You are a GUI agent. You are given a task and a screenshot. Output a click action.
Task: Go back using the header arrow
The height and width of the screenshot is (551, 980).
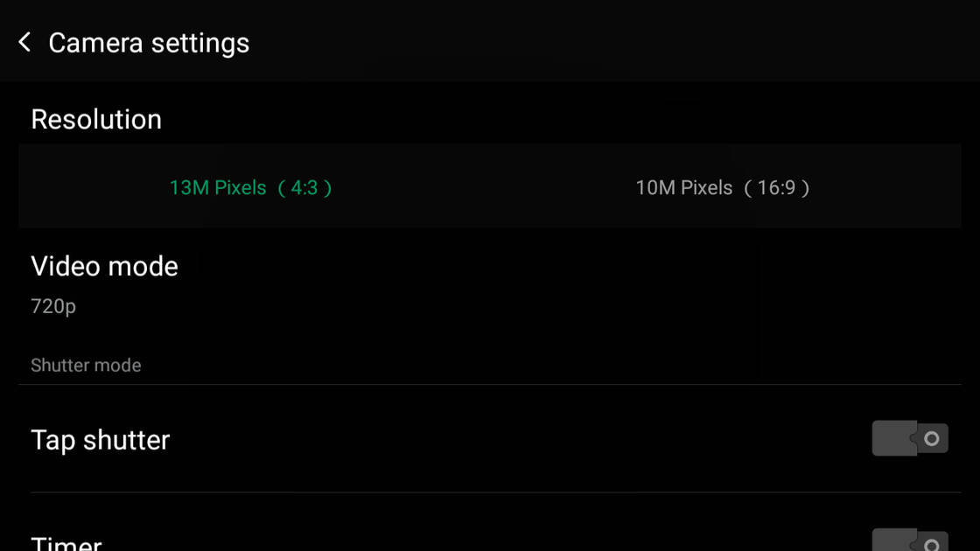click(24, 42)
